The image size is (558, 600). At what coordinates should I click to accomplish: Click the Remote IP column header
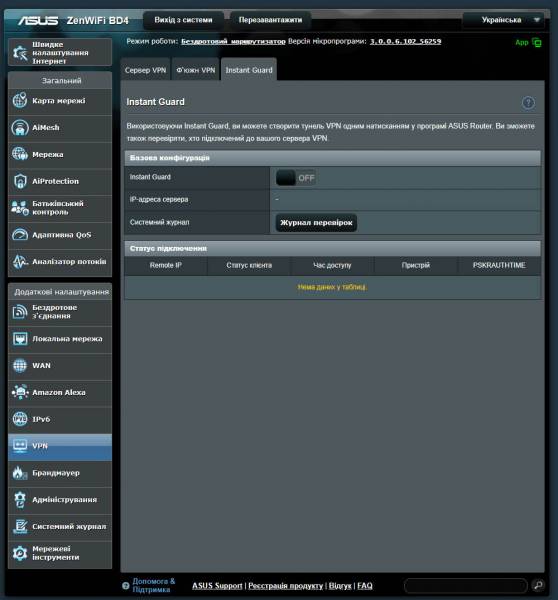coord(166,265)
